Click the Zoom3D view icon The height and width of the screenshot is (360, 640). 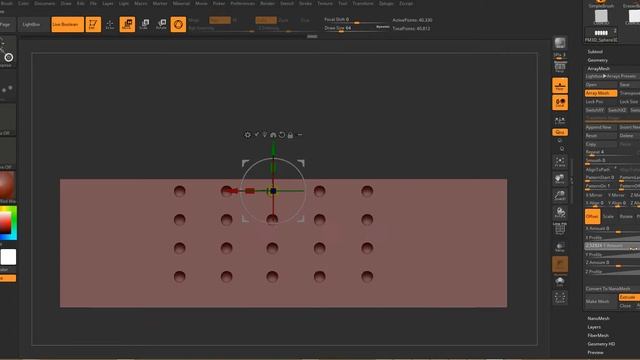click(x=560, y=196)
